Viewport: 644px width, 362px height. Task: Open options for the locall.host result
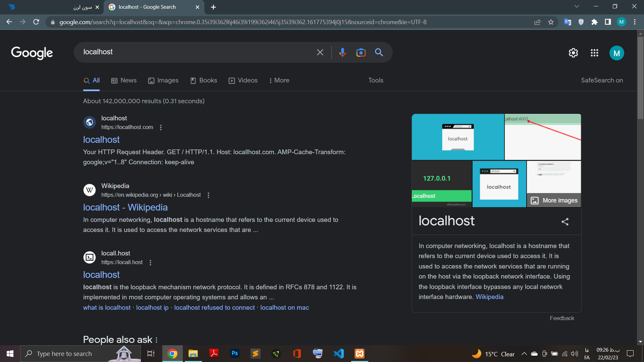coord(150,262)
